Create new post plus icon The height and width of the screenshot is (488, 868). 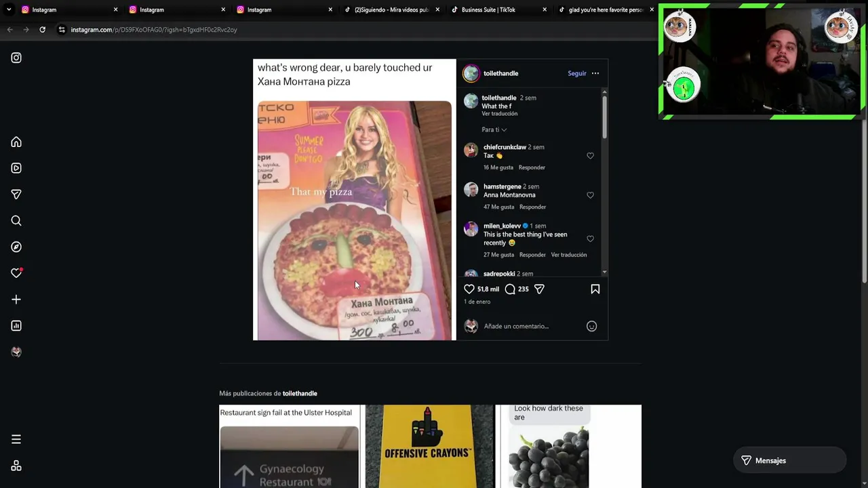point(16,300)
